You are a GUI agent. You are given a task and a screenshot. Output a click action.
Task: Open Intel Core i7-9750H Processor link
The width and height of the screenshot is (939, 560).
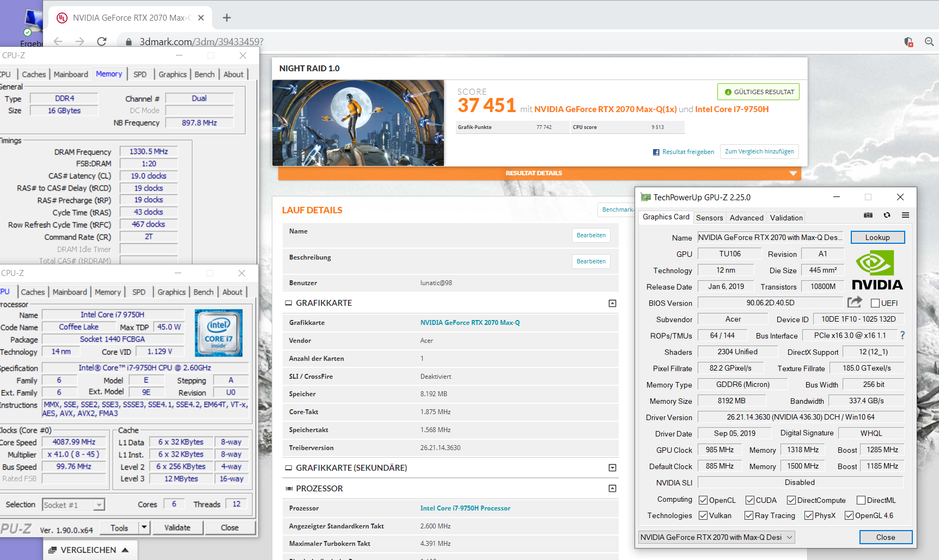click(x=465, y=508)
